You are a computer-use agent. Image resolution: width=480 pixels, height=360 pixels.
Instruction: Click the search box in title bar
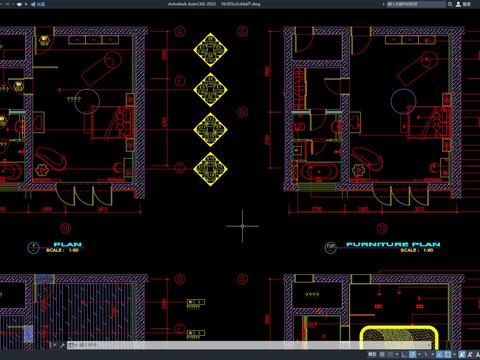416,4
